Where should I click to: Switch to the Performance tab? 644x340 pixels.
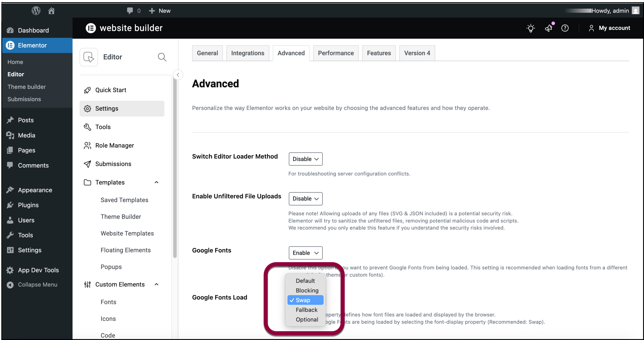(336, 53)
